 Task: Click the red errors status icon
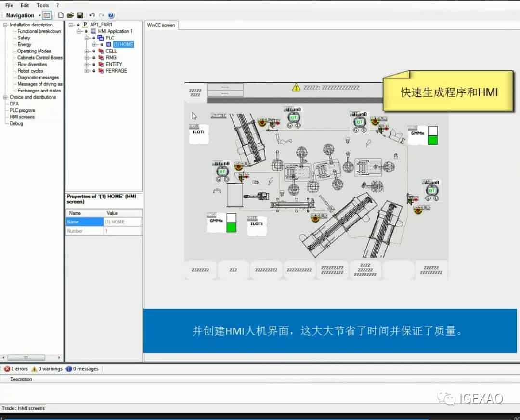click(x=7, y=369)
